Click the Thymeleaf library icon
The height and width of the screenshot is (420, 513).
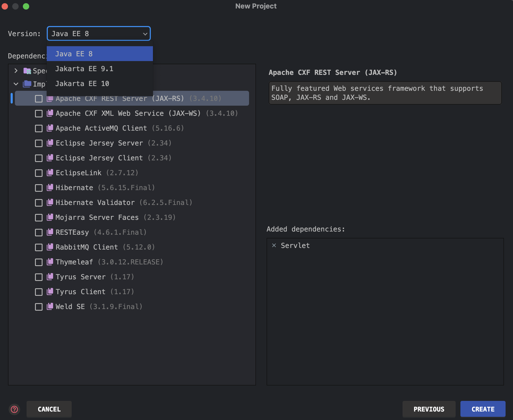(50, 262)
